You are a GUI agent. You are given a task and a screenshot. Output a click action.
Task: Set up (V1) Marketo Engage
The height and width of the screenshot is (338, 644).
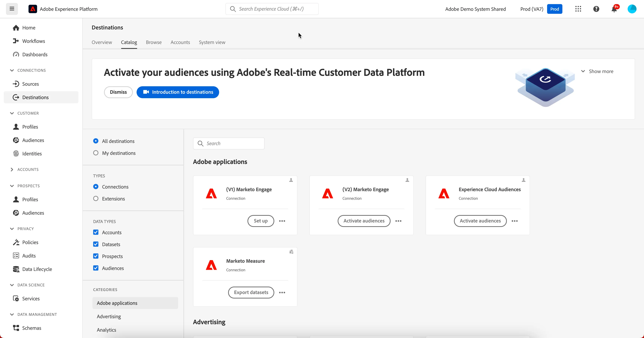[x=261, y=221]
